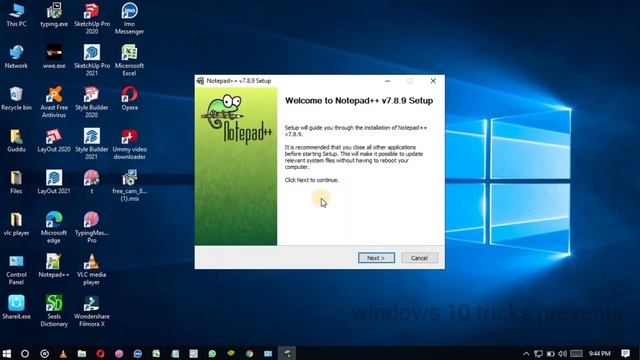Open File Explorer from the taskbar
Viewport: 640px width, 360px height.
pos(82,353)
